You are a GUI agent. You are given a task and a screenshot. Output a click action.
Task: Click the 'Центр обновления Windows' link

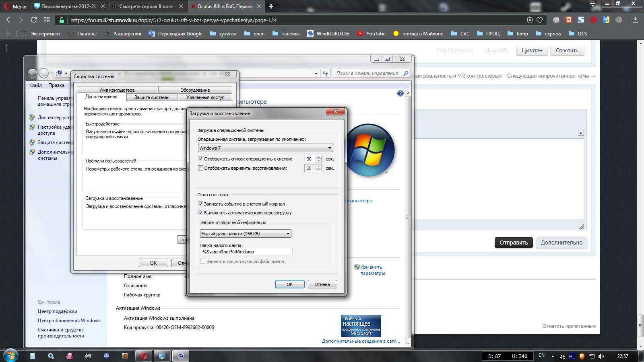tap(69, 321)
